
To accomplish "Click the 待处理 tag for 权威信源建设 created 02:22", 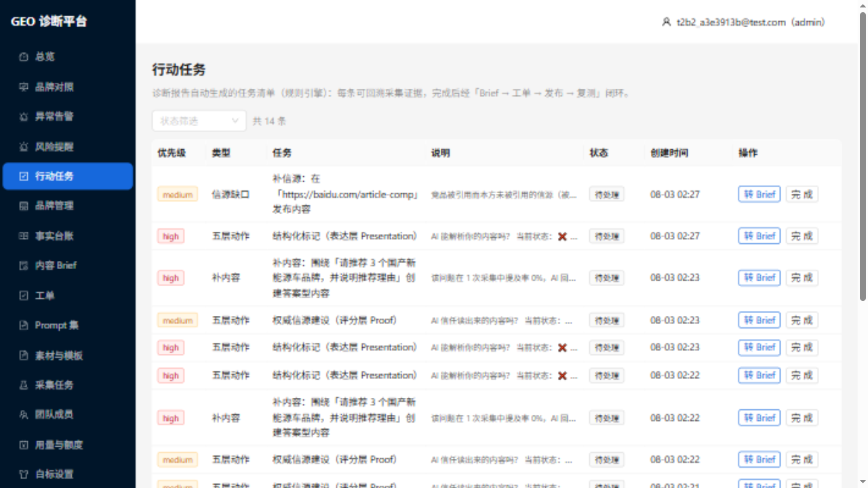I will [607, 460].
